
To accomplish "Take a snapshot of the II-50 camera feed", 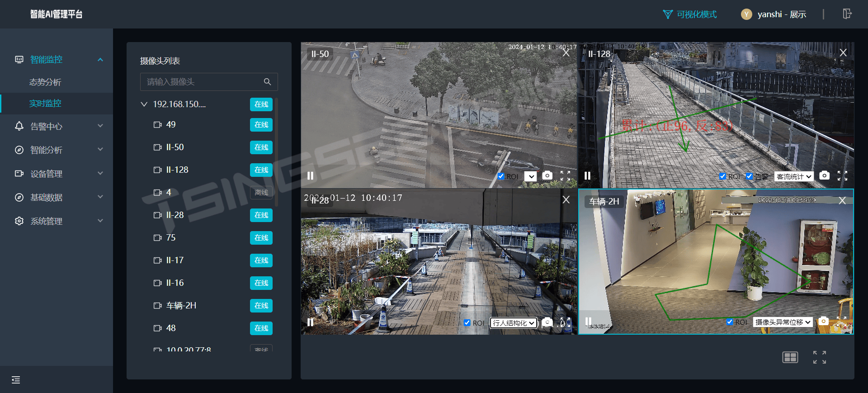I will pyautogui.click(x=547, y=175).
